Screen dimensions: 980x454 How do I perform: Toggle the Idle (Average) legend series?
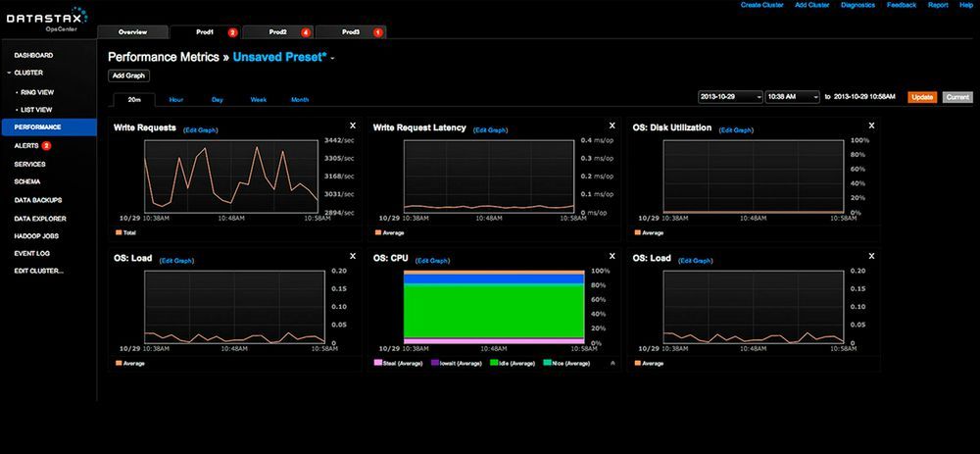pyautogui.click(x=509, y=363)
